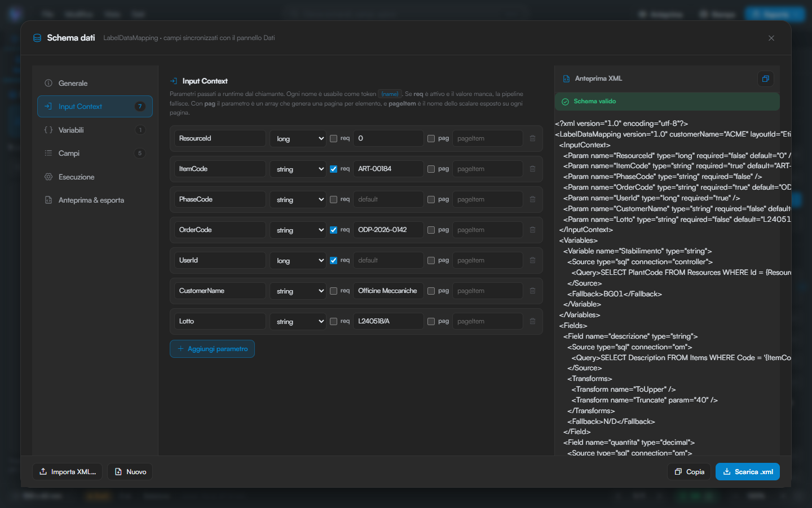This screenshot has width=812, height=508.
Task: Open type dropdown for OrderCode
Action: pyautogui.click(x=298, y=230)
